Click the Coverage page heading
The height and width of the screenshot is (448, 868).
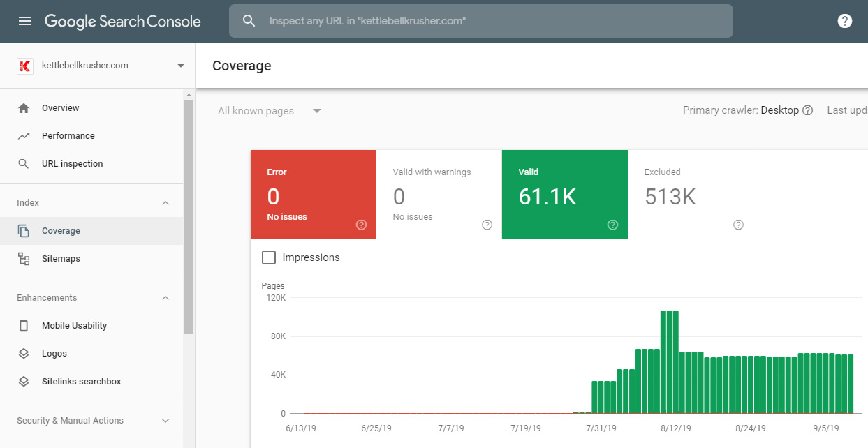pos(242,66)
